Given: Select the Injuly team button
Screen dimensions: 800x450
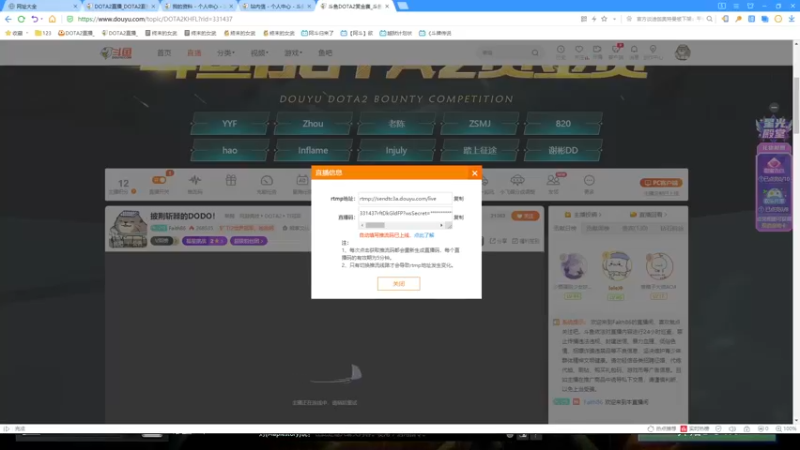Looking at the screenshot, I should tap(396, 151).
